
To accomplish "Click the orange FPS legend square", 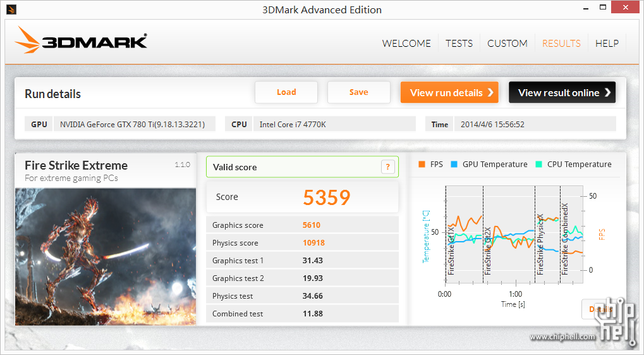I will (x=422, y=164).
